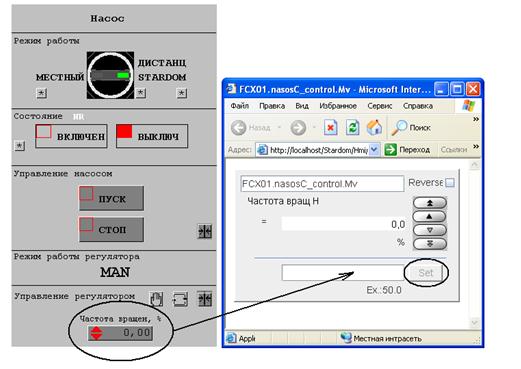Click the new value entry field
The image size is (521, 369).
[x=343, y=272]
